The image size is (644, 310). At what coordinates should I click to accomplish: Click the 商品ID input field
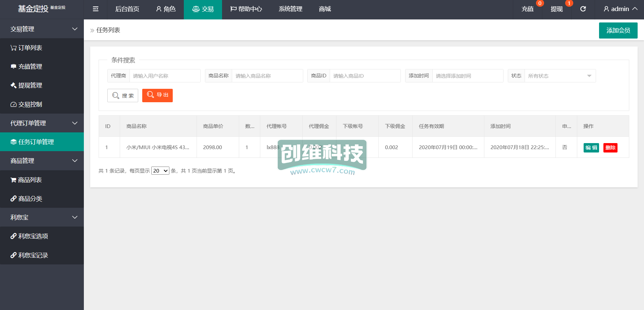[x=365, y=76]
